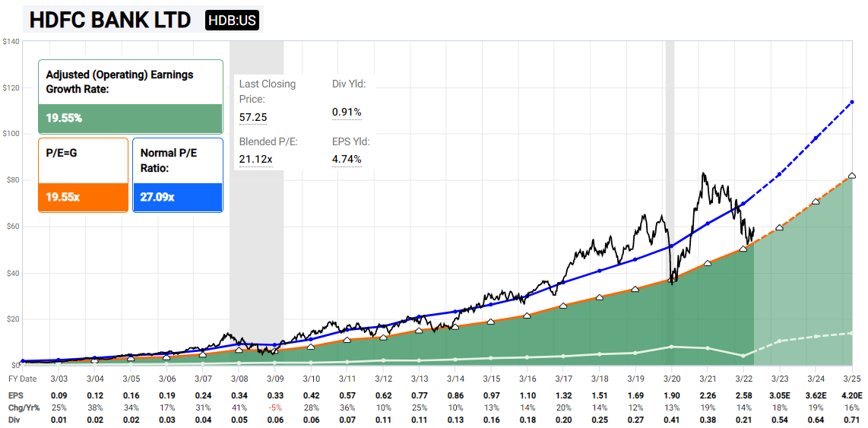Click the HDB:US ticker badge

[231, 20]
